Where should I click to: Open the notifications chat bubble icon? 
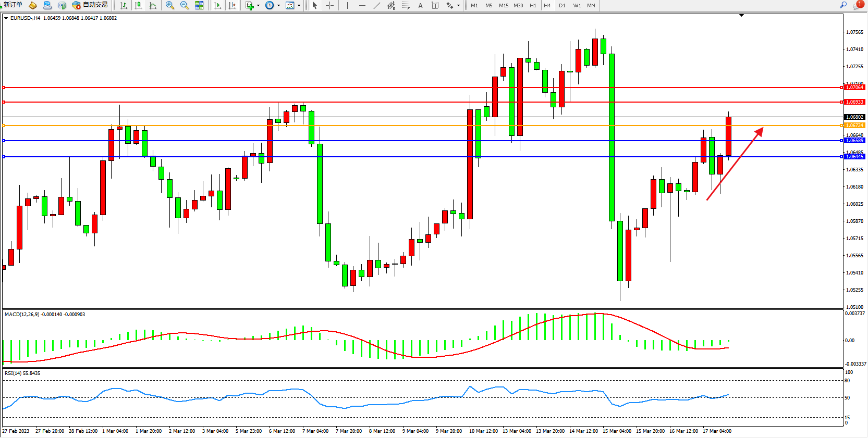pos(857,5)
